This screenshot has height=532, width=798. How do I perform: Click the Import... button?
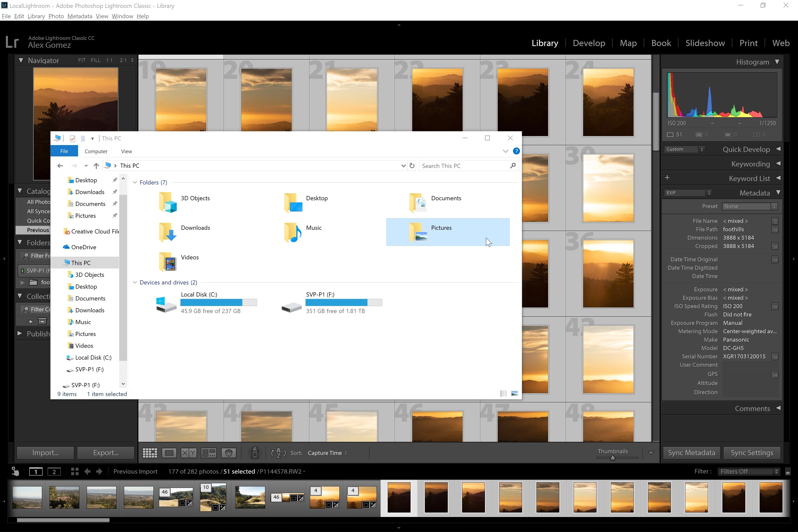(46, 453)
